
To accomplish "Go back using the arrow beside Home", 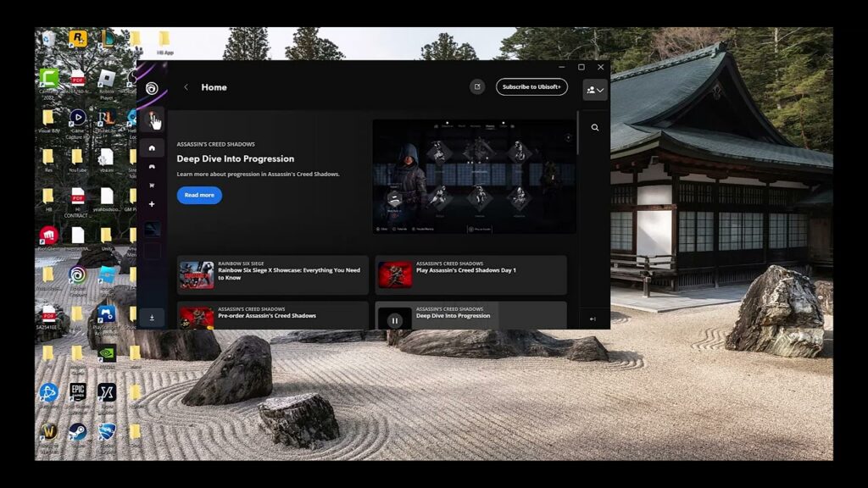I will coord(186,87).
